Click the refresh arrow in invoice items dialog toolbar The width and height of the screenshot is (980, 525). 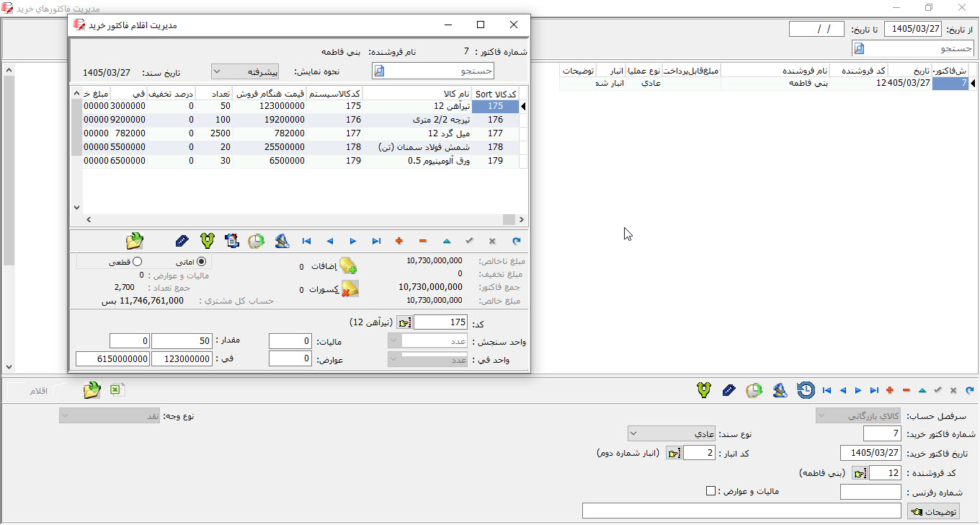point(516,241)
